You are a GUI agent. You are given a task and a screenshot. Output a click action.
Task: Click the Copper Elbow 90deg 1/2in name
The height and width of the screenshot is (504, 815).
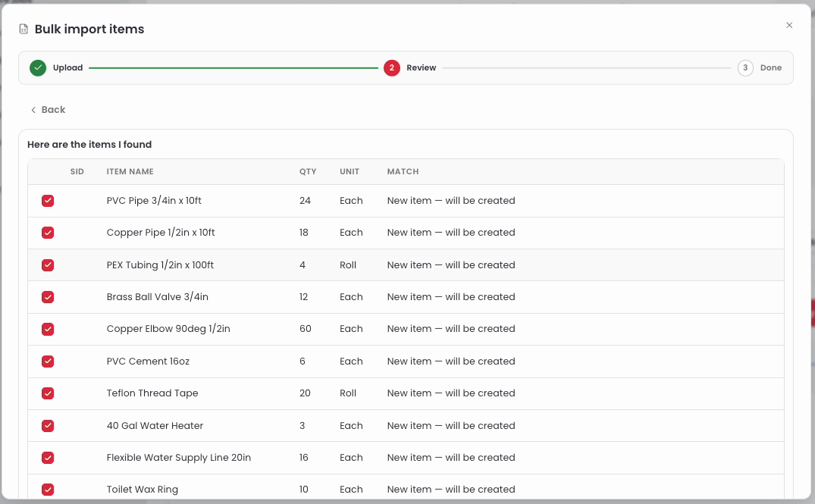(168, 329)
